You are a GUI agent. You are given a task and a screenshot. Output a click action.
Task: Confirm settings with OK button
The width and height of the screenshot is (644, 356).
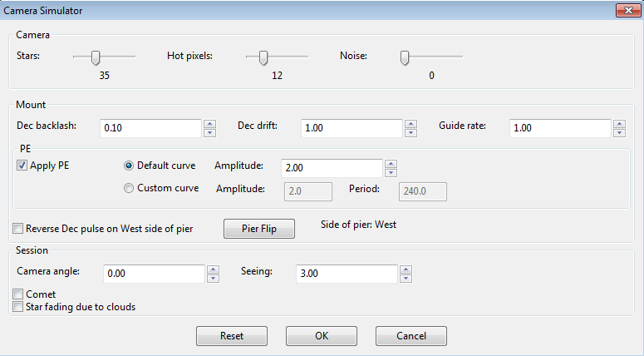point(322,336)
